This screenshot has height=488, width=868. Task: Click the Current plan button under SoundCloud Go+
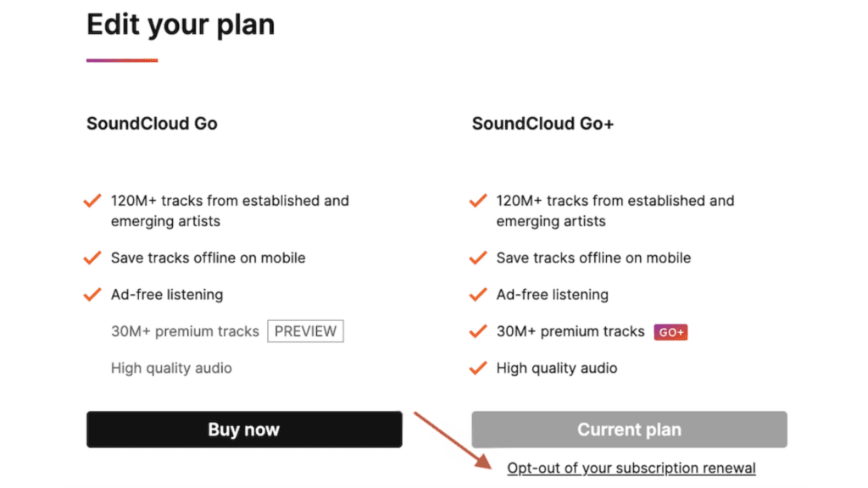(x=628, y=430)
